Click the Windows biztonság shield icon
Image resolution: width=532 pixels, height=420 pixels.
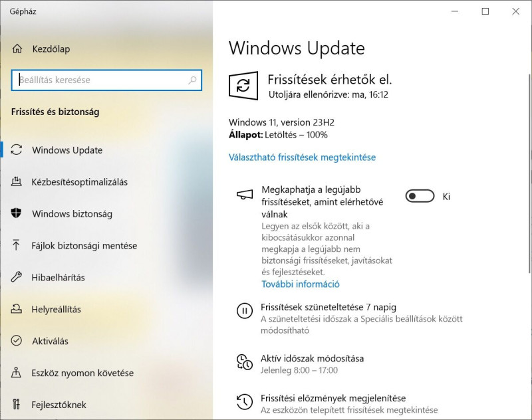[x=16, y=213]
